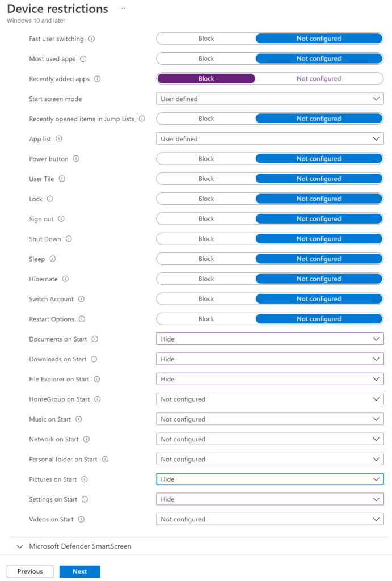The image size is (392, 581).
Task: Go back with Previous button
Action: click(30, 571)
